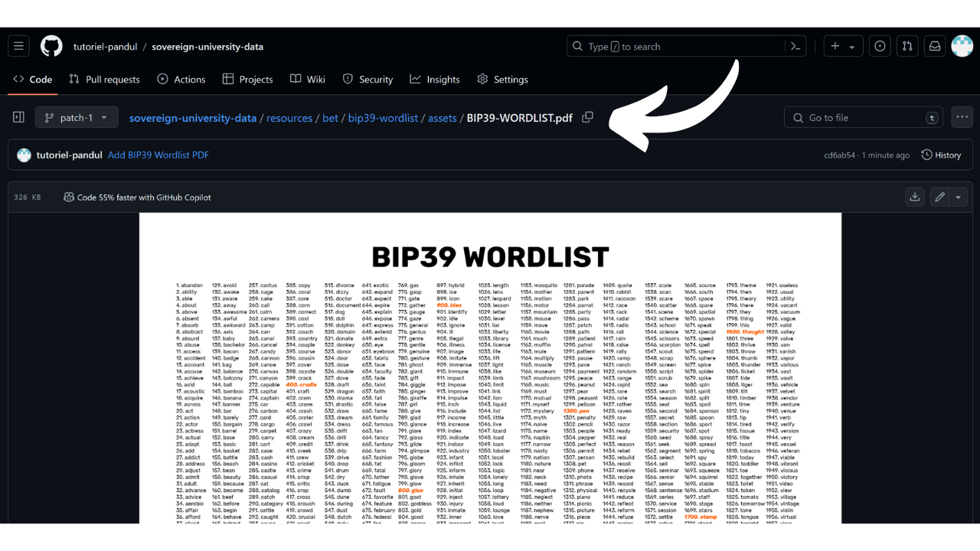The image size is (980, 551).
Task: Switch to the Insights tab
Action: [x=435, y=80]
